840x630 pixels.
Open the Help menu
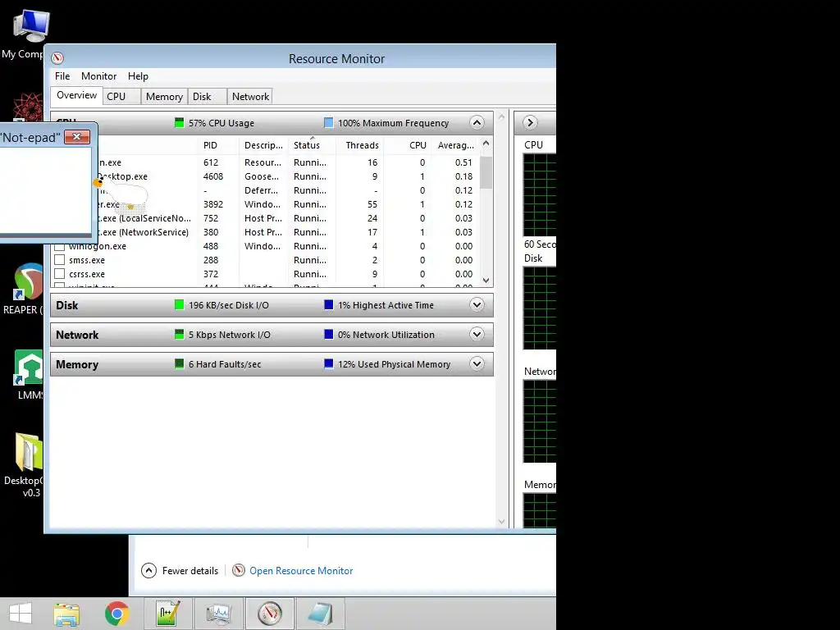[x=138, y=76]
